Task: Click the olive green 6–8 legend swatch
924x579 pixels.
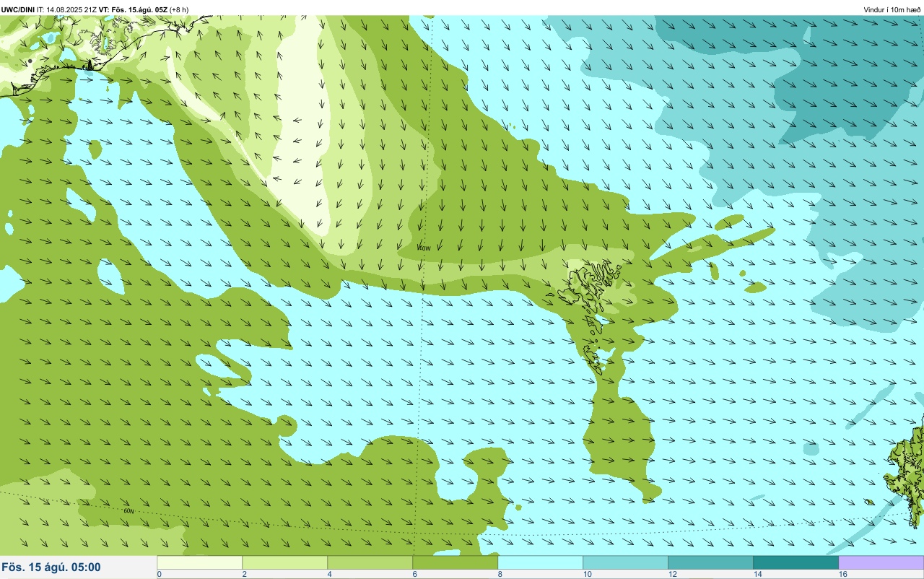Action: pyautogui.click(x=456, y=562)
